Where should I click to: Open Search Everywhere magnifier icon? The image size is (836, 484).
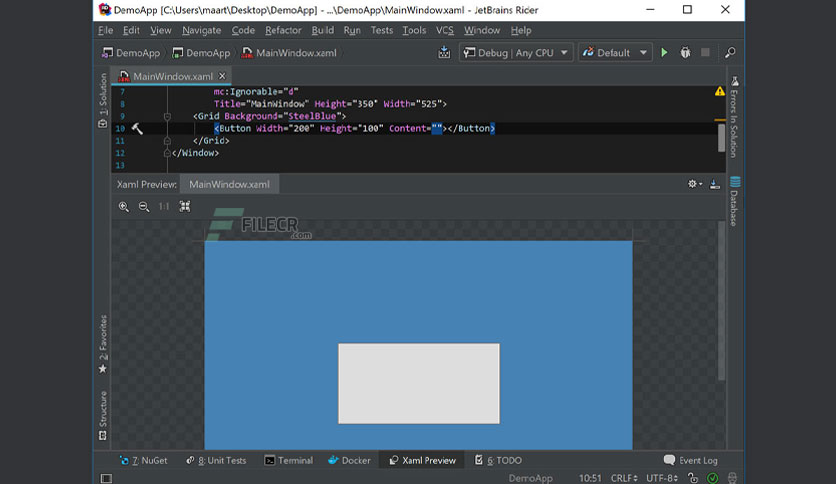point(730,52)
